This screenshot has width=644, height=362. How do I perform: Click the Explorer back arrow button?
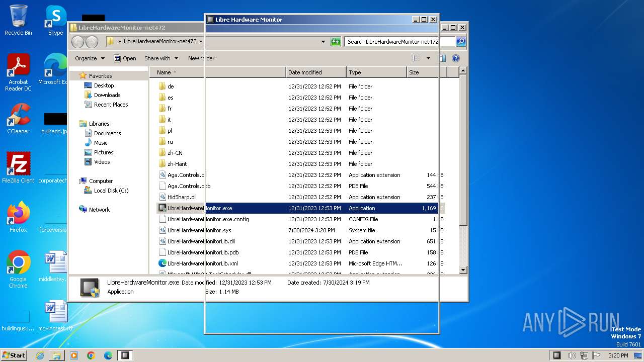(x=77, y=42)
